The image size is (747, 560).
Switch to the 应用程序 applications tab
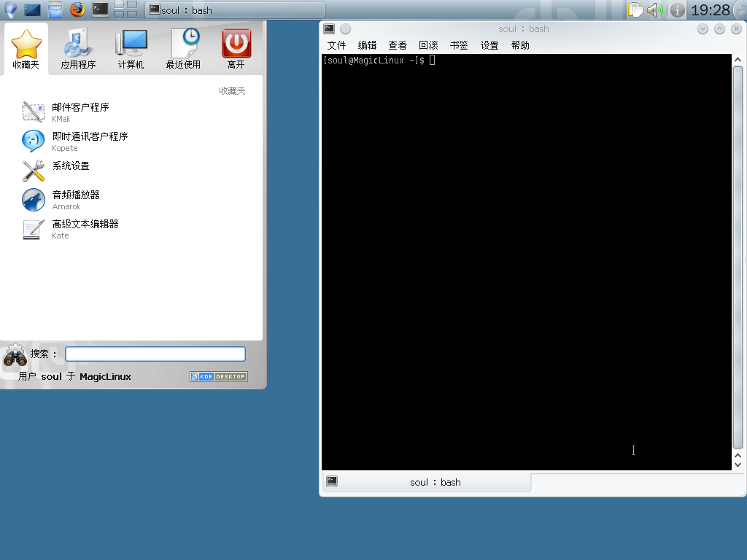coord(78,49)
